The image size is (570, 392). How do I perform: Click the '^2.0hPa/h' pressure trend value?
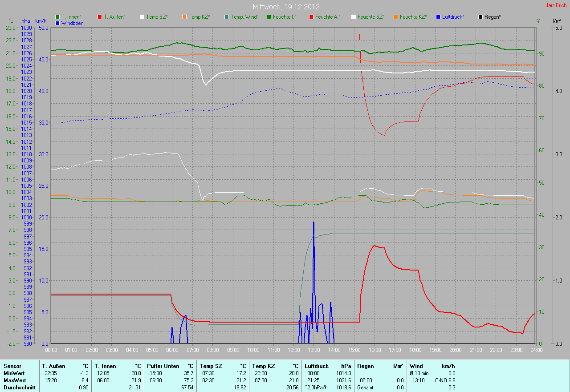[315, 388]
